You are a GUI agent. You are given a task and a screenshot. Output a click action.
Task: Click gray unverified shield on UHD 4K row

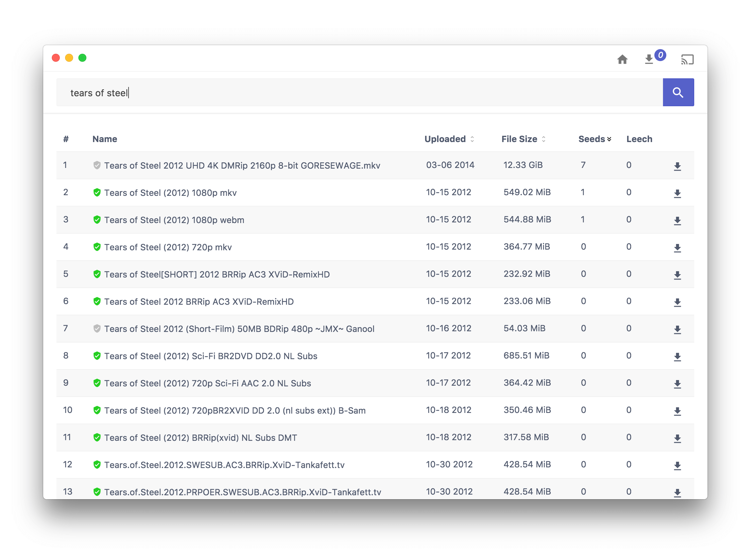pyautogui.click(x=97, y=165)
